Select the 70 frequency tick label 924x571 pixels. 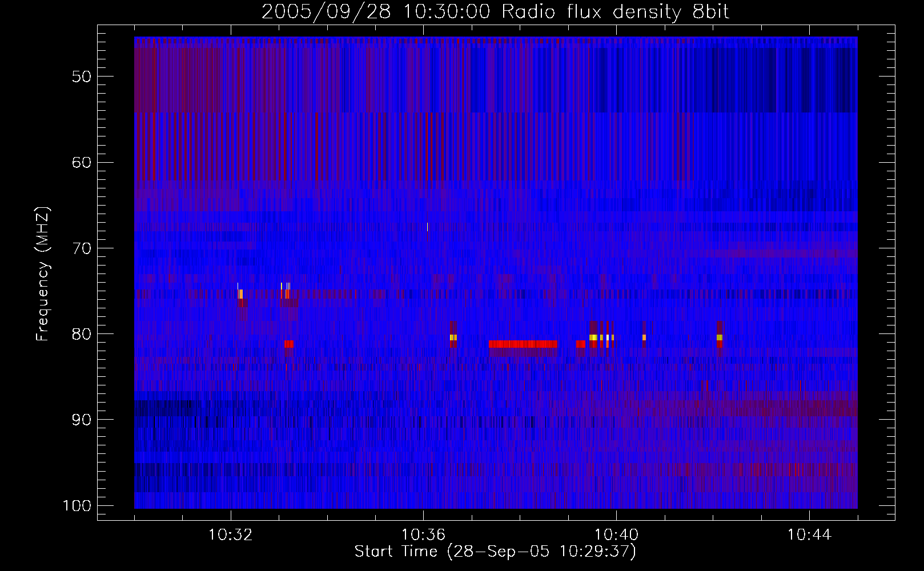click(82, 248)
